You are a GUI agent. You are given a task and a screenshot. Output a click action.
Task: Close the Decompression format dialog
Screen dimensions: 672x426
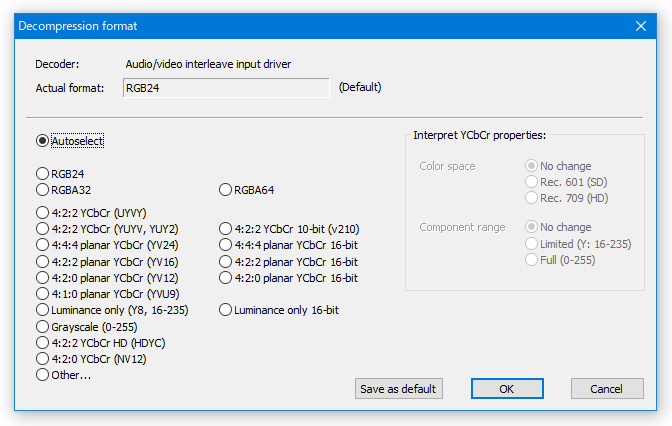(641, 26)
